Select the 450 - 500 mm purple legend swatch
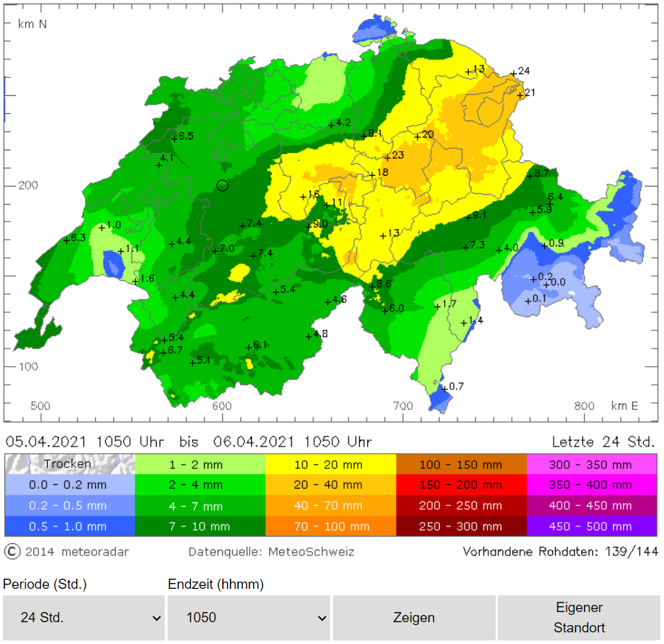 (591, 526)
